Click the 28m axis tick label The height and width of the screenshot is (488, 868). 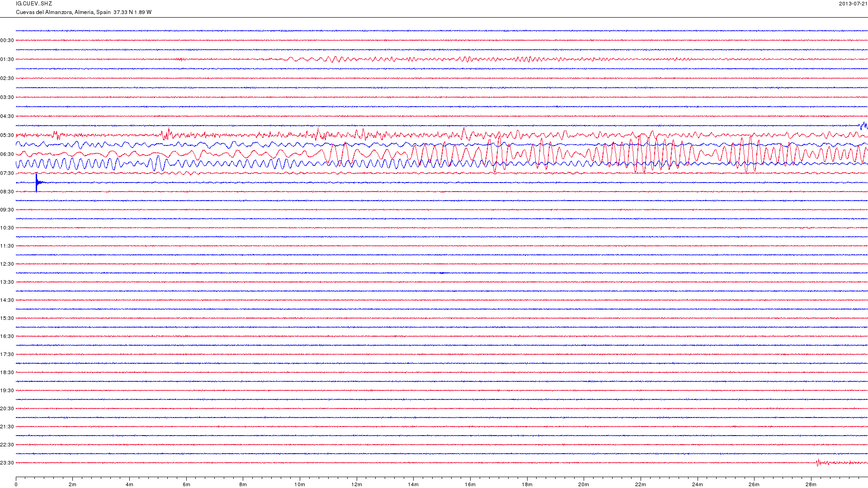(811, 484)
